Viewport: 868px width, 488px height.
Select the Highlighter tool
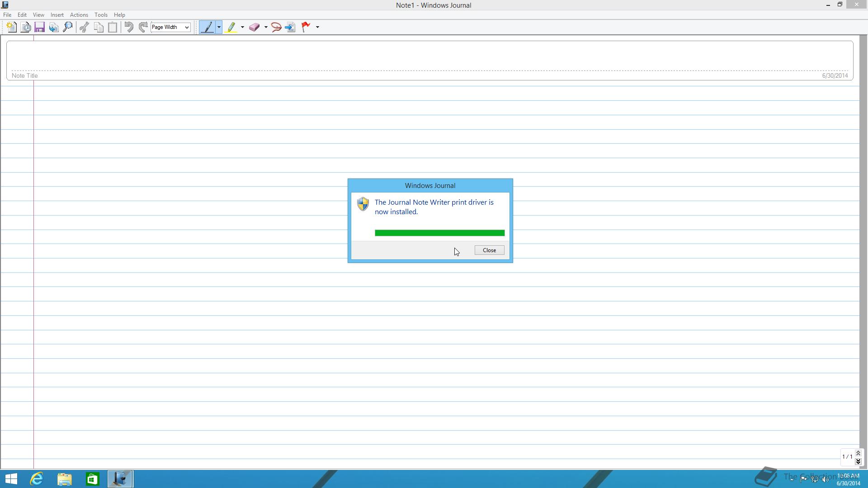pos(231,27)
